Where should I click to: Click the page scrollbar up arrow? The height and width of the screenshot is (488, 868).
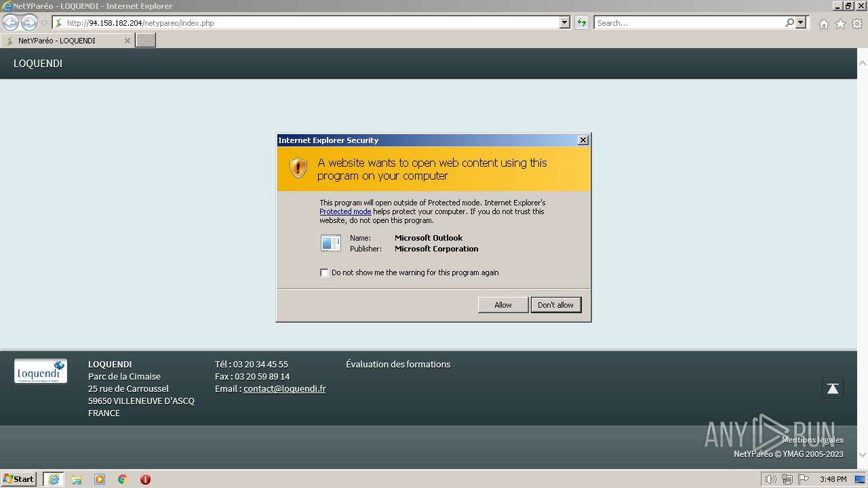(863, 63)
